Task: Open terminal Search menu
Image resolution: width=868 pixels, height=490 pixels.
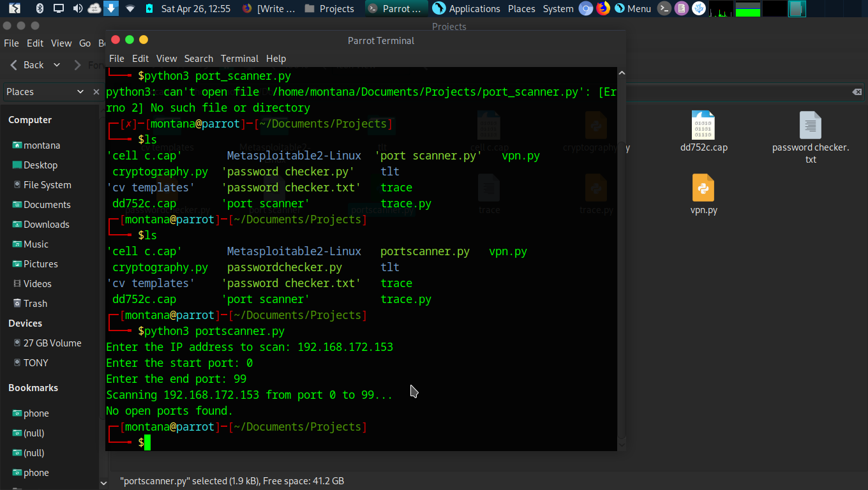Action: click(198, 58)
